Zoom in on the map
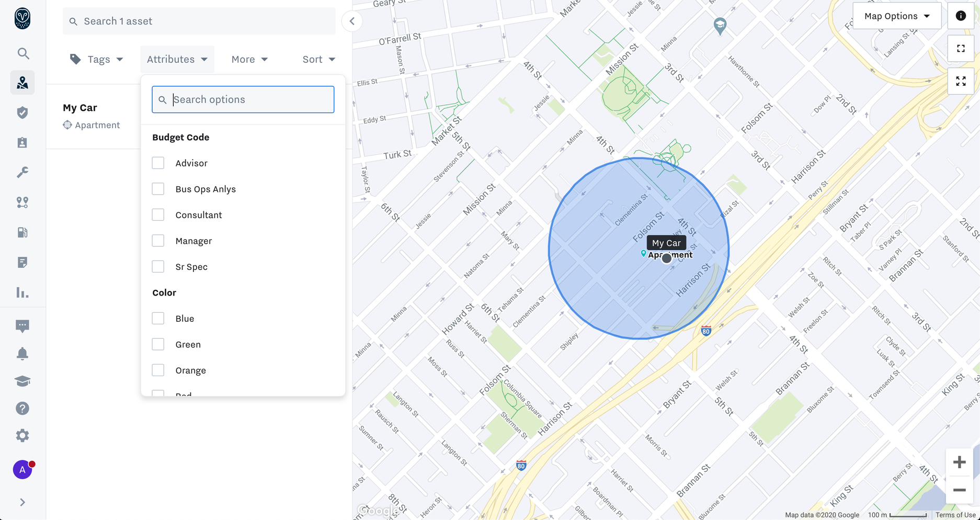980x520 pixels. point(960,462)
